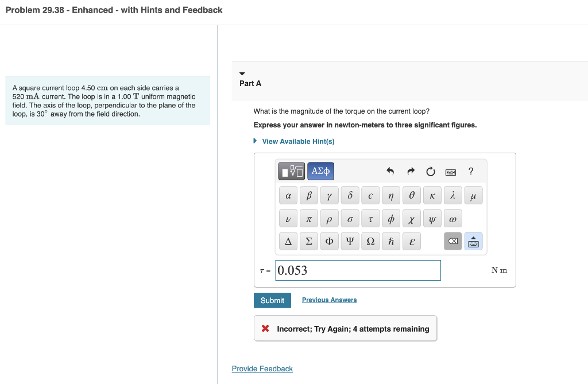Collapse the Part A section
Screen dimensions: 588x384
[242, 73]
